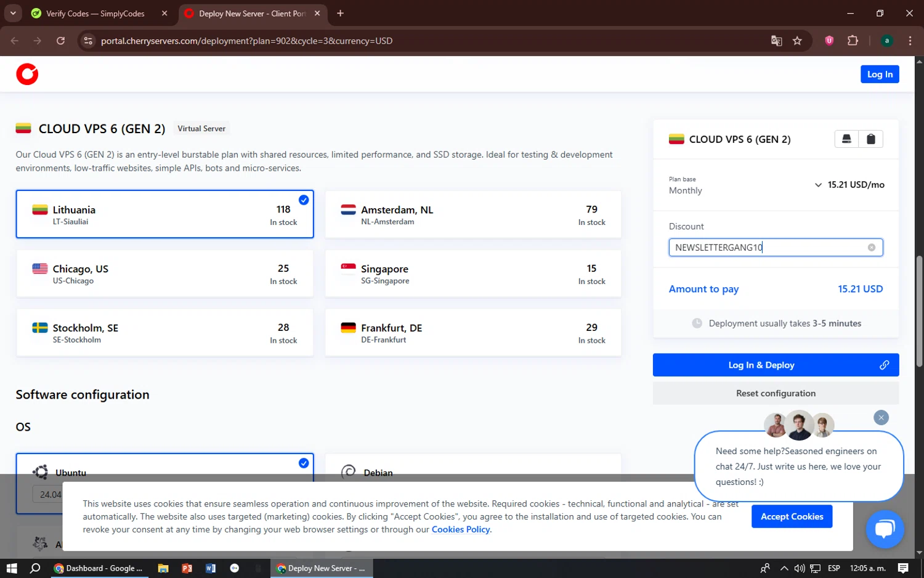Open the Cookies Policy link
Image resolution: width=924 pixels, height=578 pixels.
[461, 529]
